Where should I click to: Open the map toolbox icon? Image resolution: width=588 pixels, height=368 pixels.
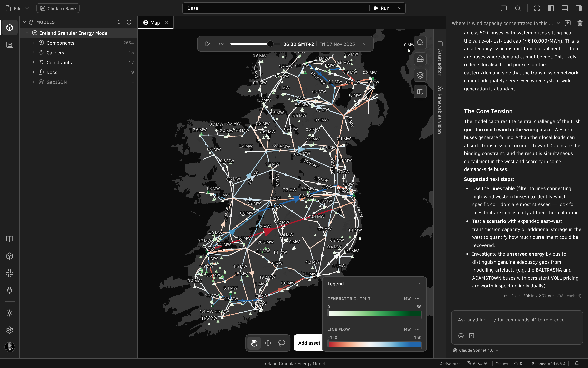click(420, 59)
